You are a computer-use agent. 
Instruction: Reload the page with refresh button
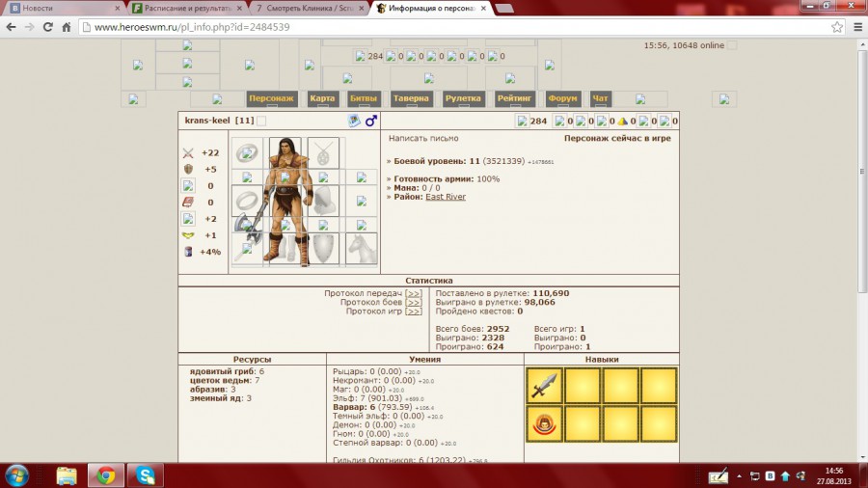(x=48, y=27)
